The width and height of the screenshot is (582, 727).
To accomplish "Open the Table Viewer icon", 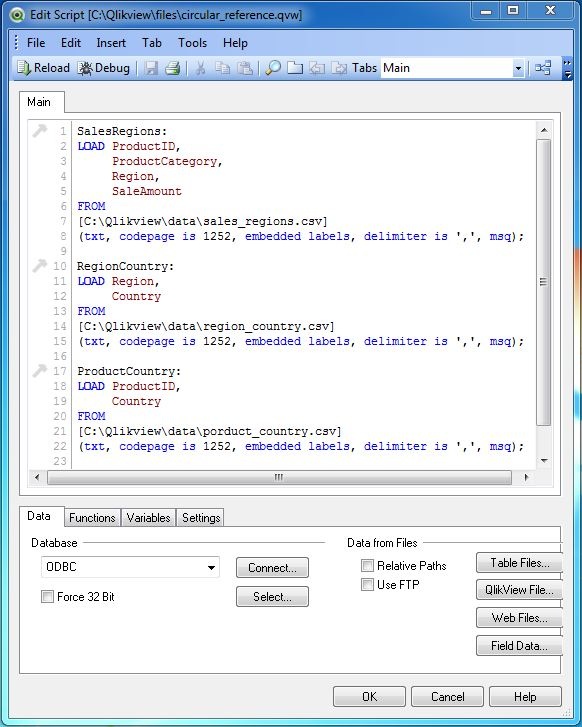I will (x=543, y=68).
